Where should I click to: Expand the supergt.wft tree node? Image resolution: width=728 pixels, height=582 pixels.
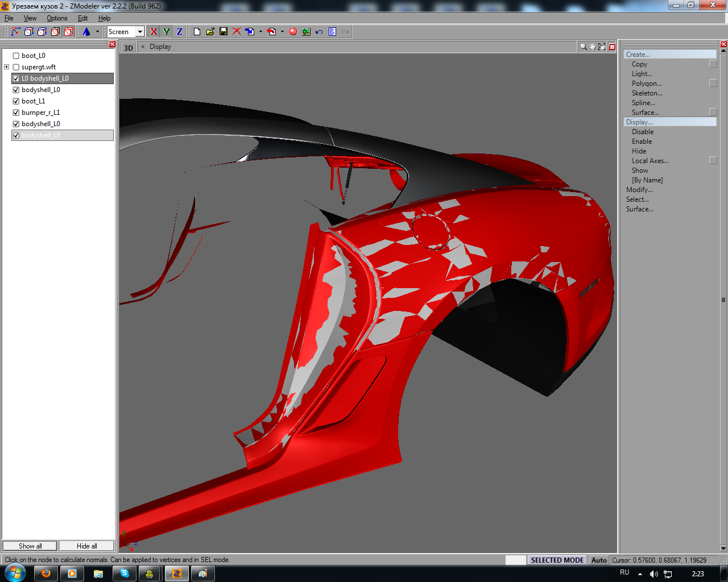point(7,67)
